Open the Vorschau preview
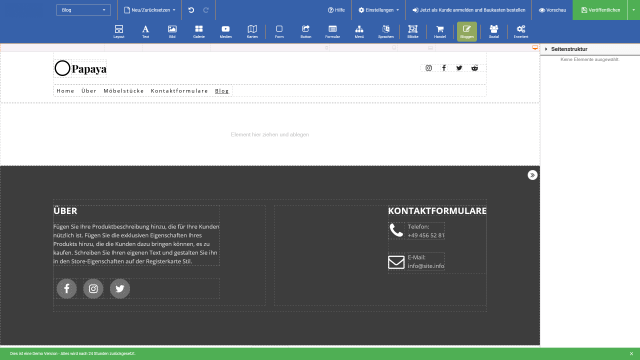The image size is (640, 360). click(x=552, y=10)
